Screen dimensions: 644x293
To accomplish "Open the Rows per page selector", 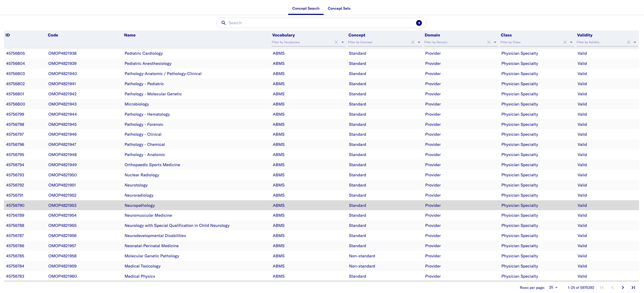I will pos(553,288).
